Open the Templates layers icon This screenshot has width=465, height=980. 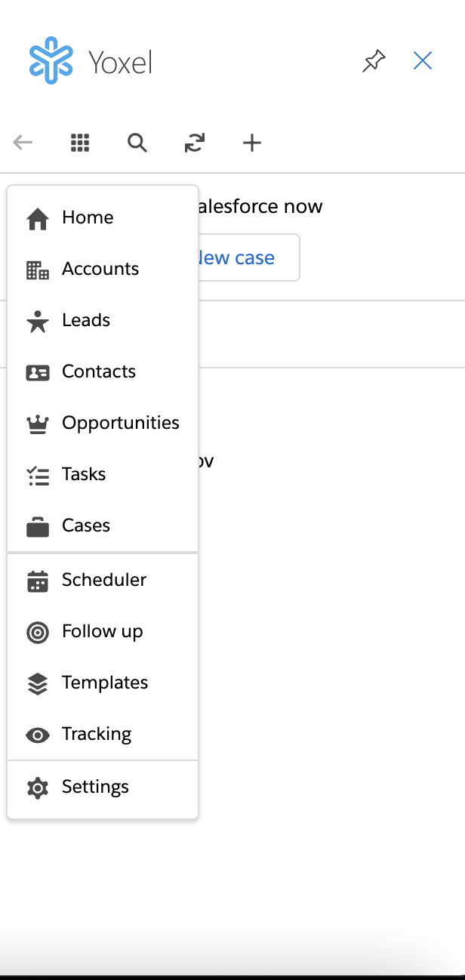point(38,683)
